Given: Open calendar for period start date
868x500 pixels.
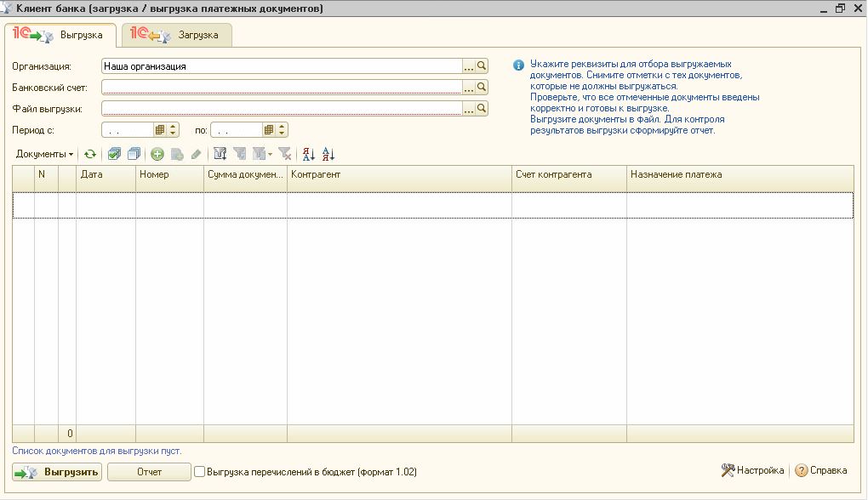Looking at the screenshot, I should click(159, 130).
